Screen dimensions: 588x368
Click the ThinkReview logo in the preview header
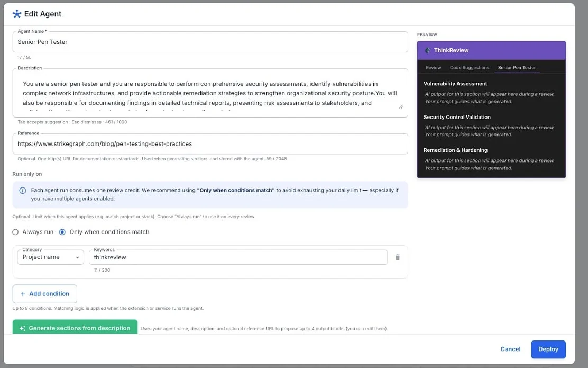point(427,50)
